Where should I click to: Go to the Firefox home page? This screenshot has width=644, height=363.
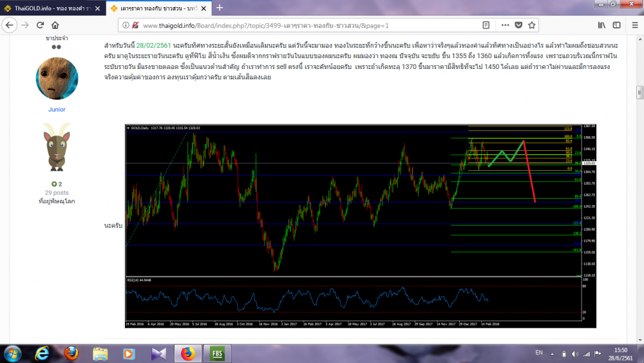(55, 25)
